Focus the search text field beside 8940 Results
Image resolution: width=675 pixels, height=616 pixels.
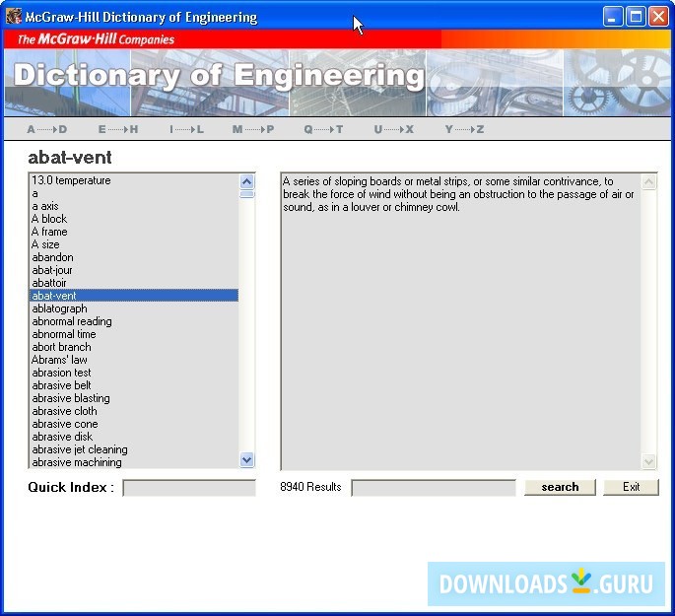click(x=434, y=488)
